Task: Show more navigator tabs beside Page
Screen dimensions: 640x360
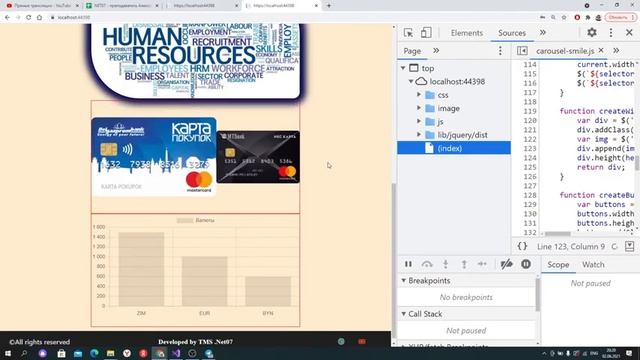Action: click(x=436, y=51)
